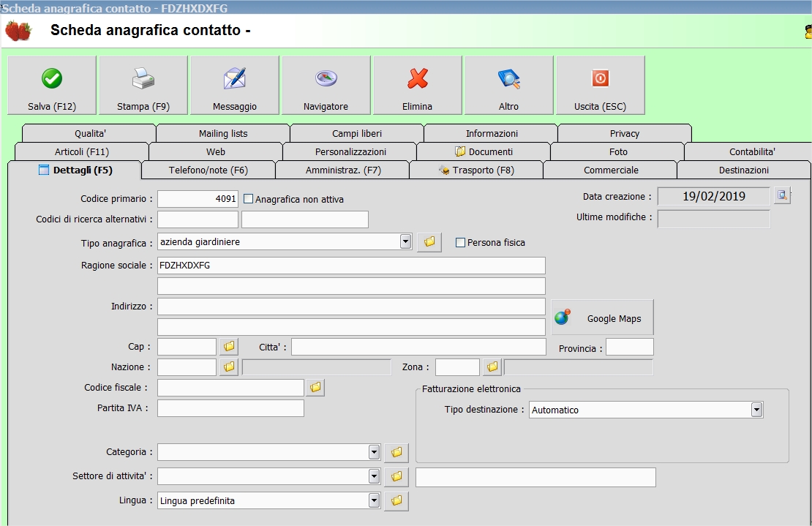Expand Categoria dropdown arrow
This screenshot has width=812, height=526.
(374, 452)
